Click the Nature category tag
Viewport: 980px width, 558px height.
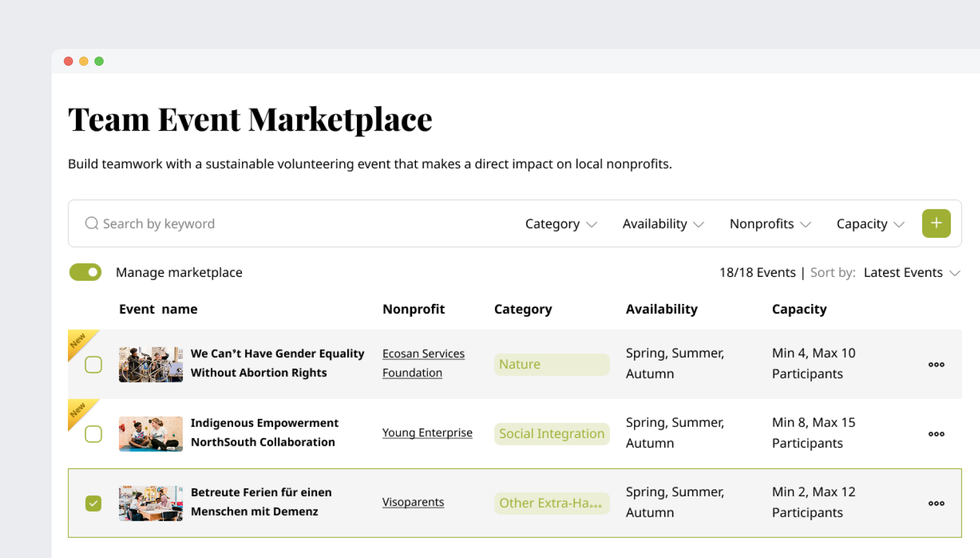click(551, 364)
